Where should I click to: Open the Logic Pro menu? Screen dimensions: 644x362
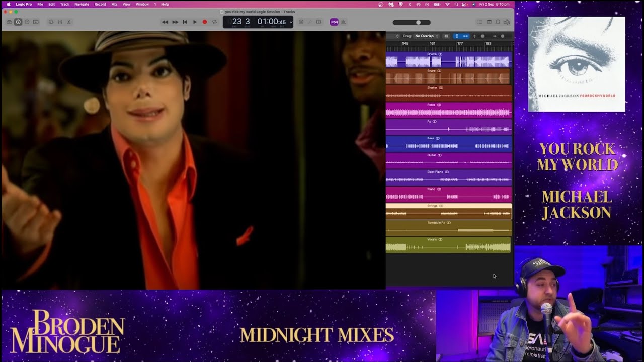[x=24, y=4]
